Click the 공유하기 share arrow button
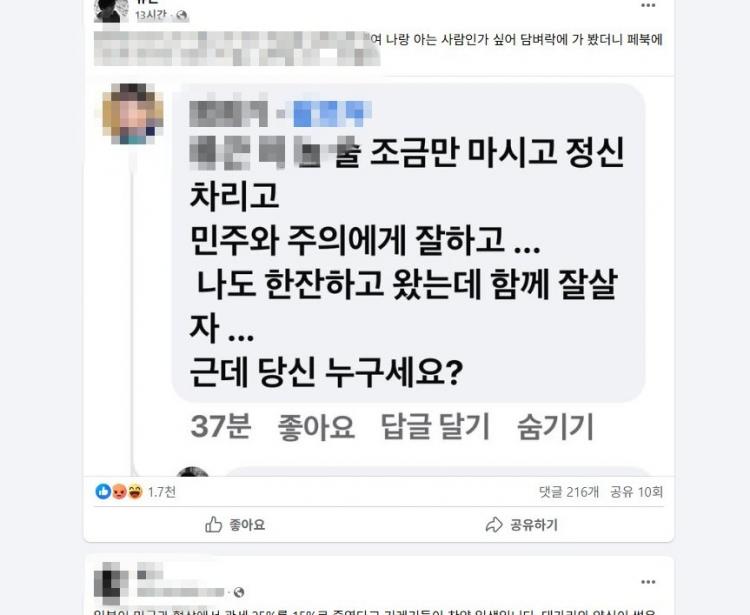 pyautogui.click(x=521, y=525)
